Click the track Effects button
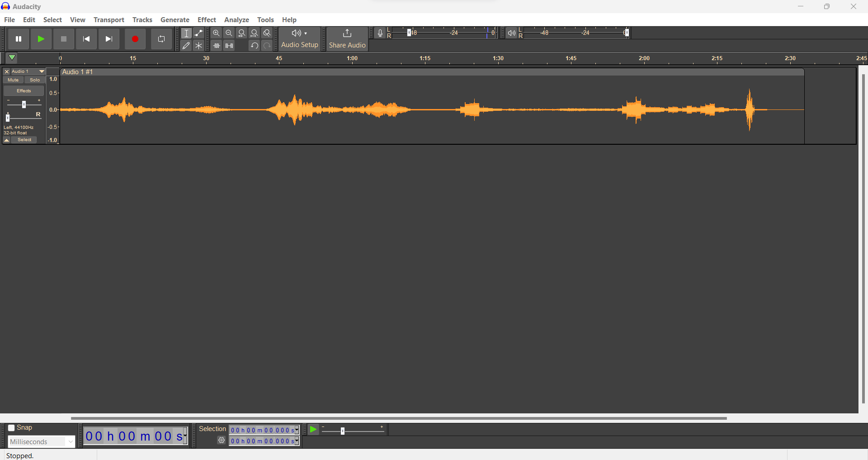This screenshot has width=868, height=460. 24,91
